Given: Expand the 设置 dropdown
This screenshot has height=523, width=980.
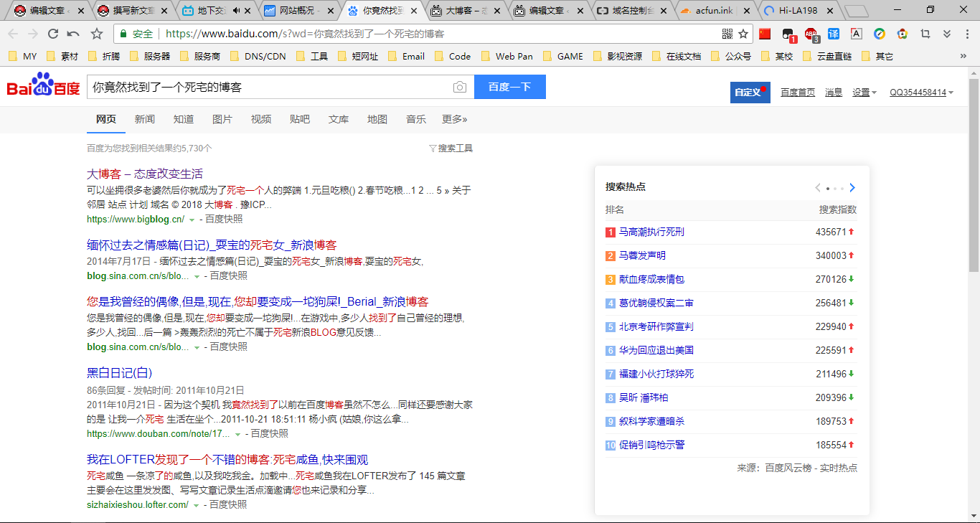Looking at the screenshot, I should 864,93.
